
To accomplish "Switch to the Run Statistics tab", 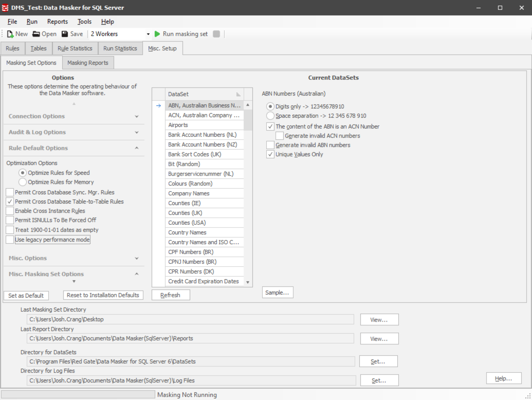I will [x=120, y=48].
